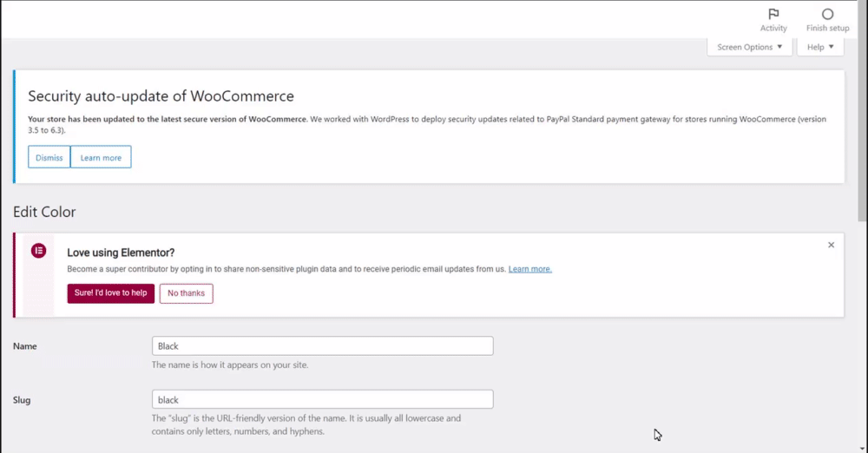Decline with the No thanks button
Screen dimensions: 868x453
[186, 293]
